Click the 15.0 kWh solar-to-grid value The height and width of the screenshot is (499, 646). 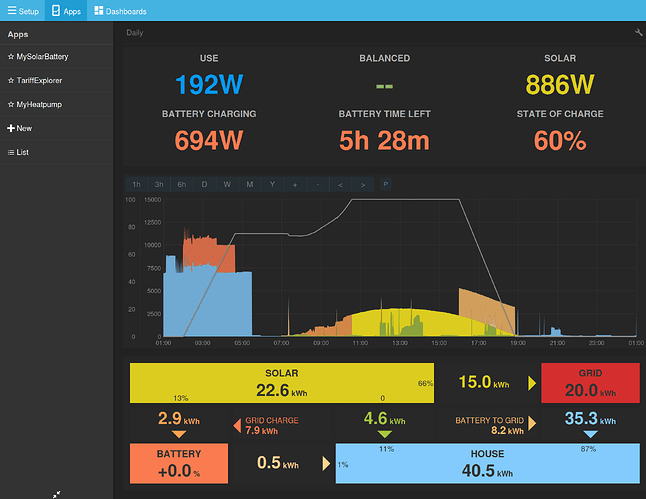tap(484, 382)
